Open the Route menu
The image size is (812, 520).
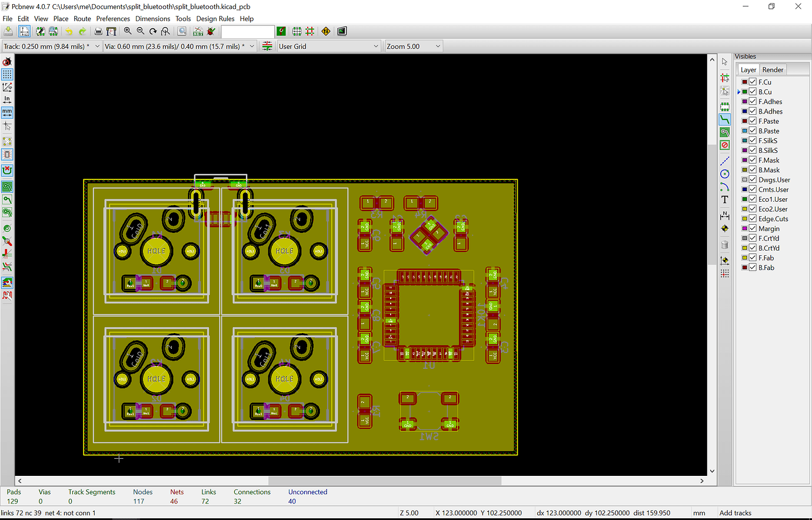click(82, 18)
